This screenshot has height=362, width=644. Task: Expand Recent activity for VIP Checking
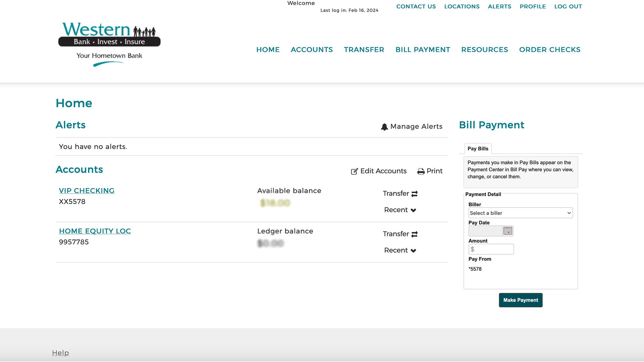(400, 210)
